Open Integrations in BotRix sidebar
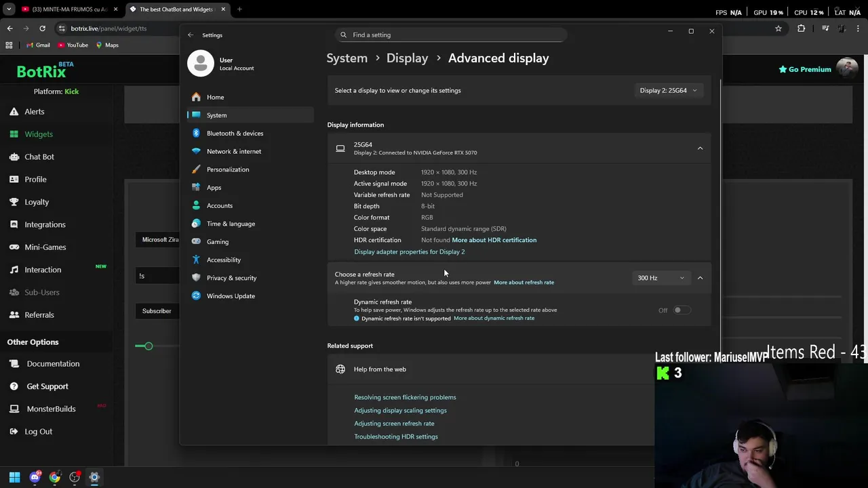The height and width of the screenshot is (488, 868). coord(45,224)
